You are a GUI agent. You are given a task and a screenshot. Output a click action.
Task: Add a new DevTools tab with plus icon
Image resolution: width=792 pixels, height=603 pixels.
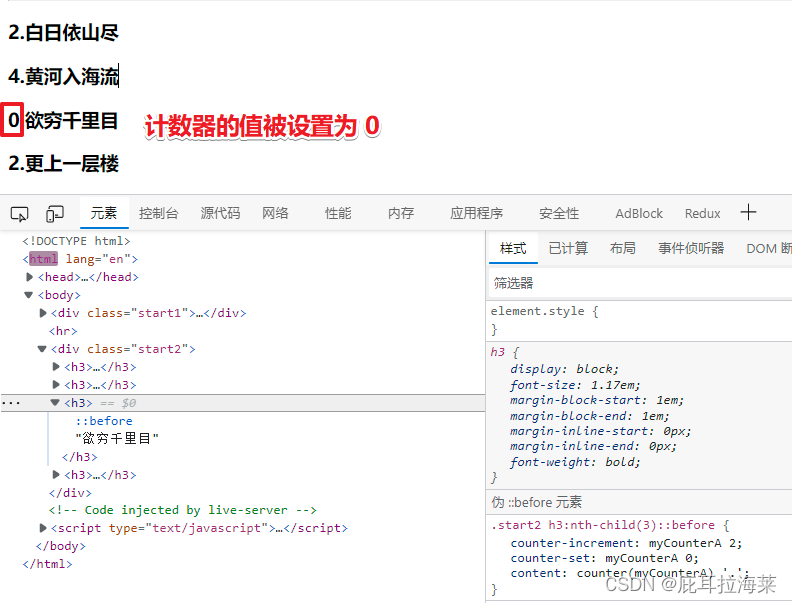(x=748, y=212)
